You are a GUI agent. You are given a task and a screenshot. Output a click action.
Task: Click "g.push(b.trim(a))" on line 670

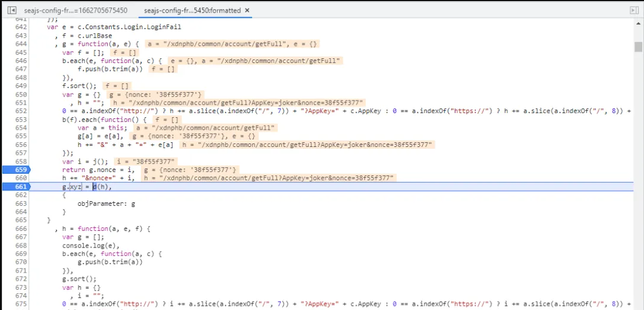pos(110,262)
